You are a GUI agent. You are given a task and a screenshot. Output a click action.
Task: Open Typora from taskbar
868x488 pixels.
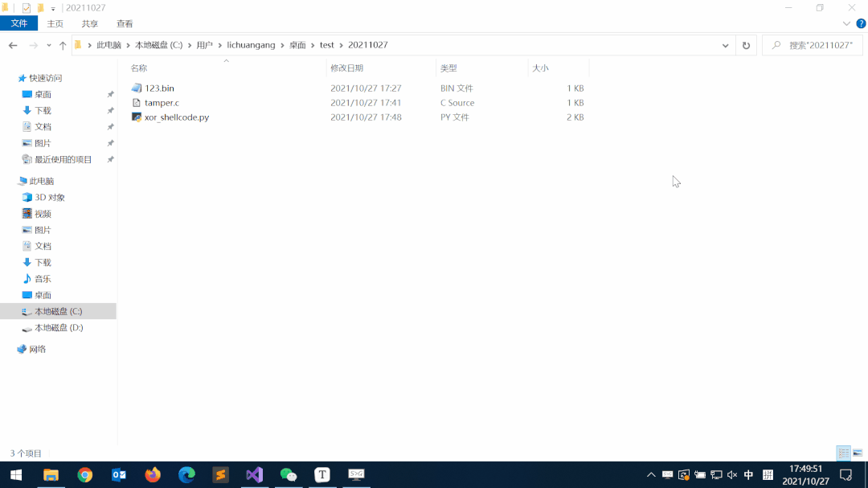pyautogui.click(x=322, y=474)
